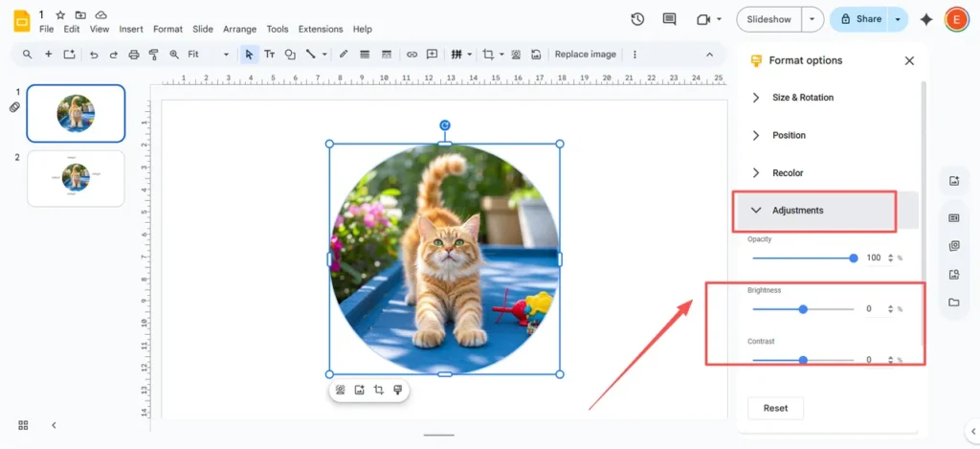Click the Move to folder icon
This screenshot has width=980, height=449.
click(80, 14)
